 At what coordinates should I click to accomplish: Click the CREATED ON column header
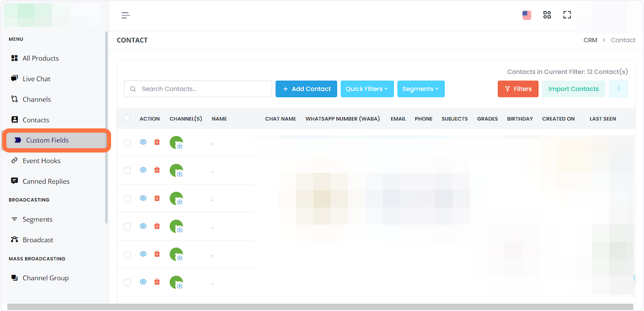point(558,119)
